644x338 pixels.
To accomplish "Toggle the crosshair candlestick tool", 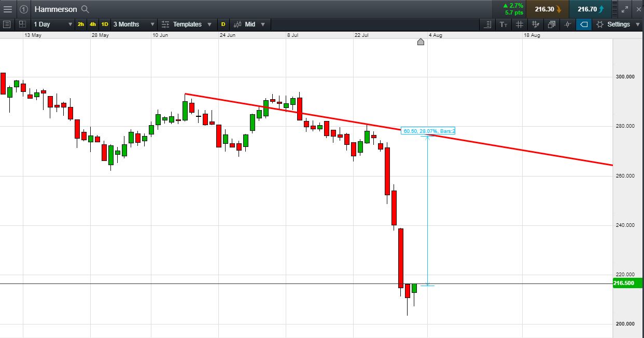I will [568, 24].
